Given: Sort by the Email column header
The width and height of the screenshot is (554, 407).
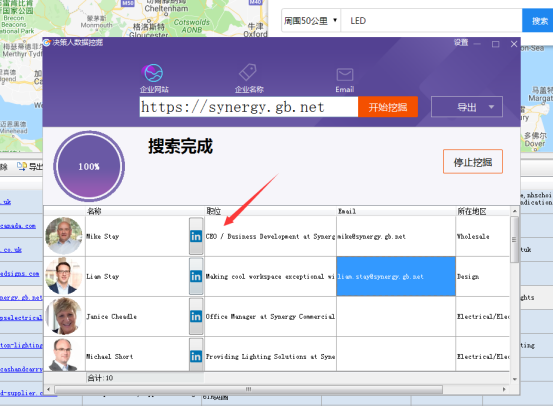Looking at the screenshot, I should 396,211.
